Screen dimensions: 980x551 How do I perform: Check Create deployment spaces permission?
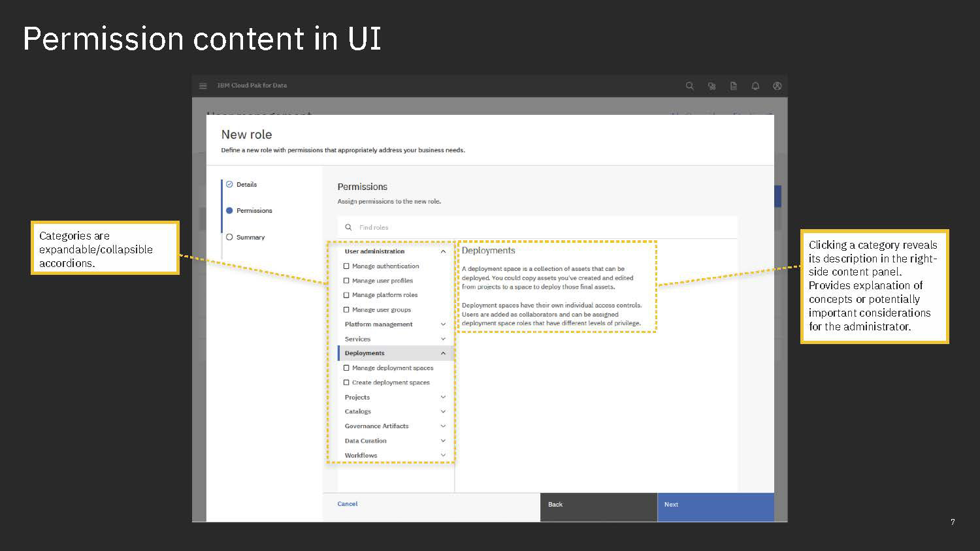(346, 383)
